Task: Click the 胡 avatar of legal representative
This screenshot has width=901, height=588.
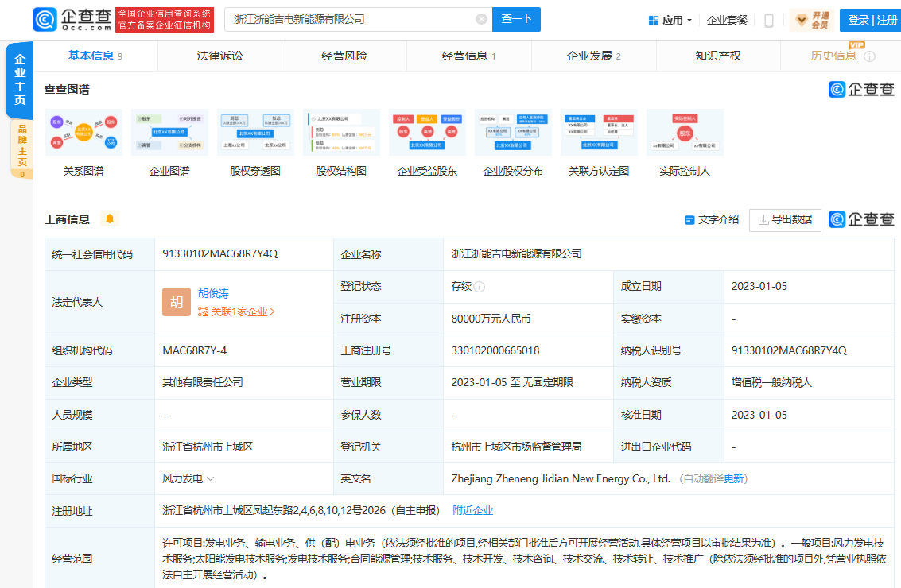Action: [177, 302]
